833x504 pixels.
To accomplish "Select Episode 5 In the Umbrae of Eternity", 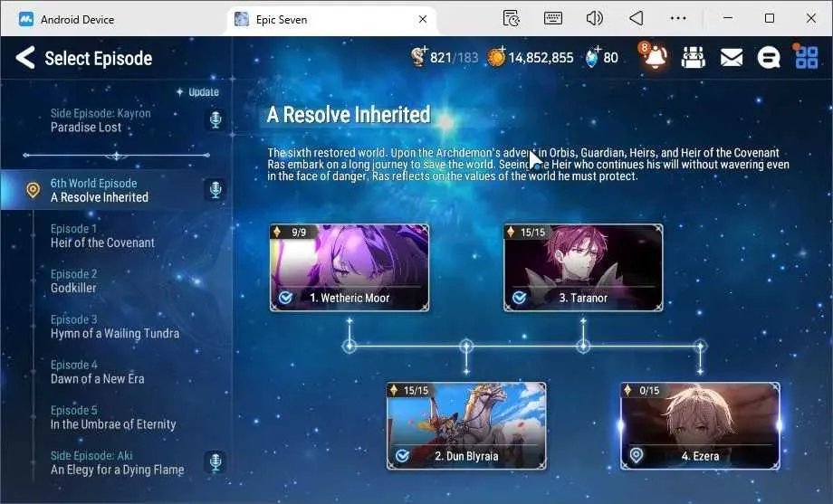I will coord(116,417).
